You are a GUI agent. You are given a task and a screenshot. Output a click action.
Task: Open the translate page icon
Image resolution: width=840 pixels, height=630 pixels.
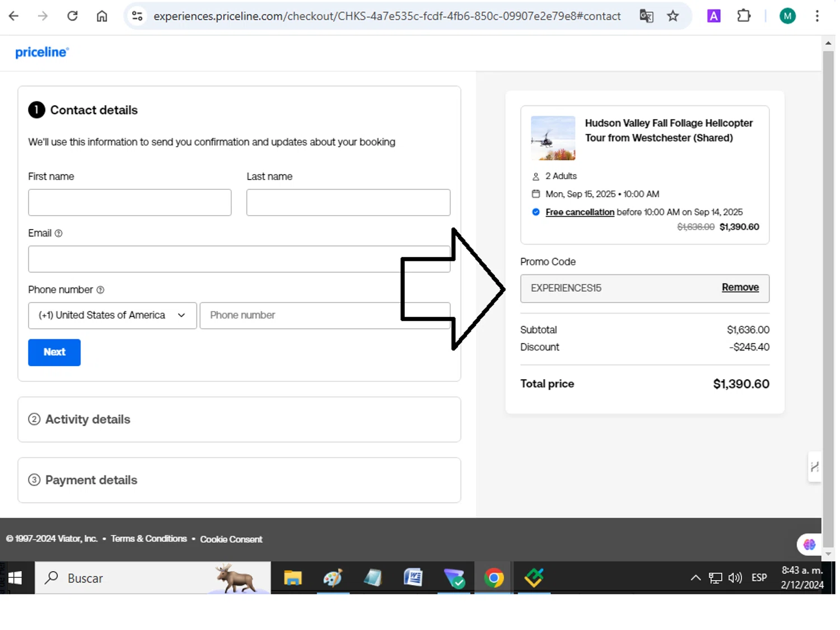646,16
